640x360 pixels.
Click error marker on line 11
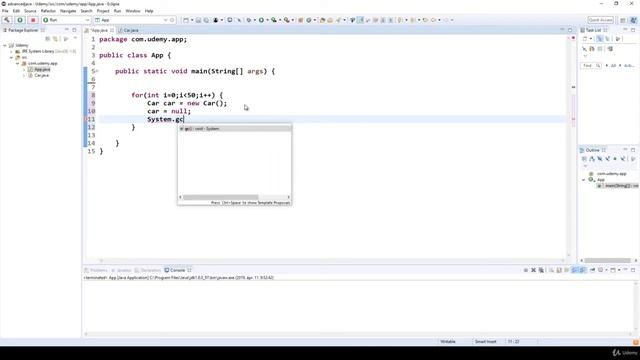coord(85,119)
